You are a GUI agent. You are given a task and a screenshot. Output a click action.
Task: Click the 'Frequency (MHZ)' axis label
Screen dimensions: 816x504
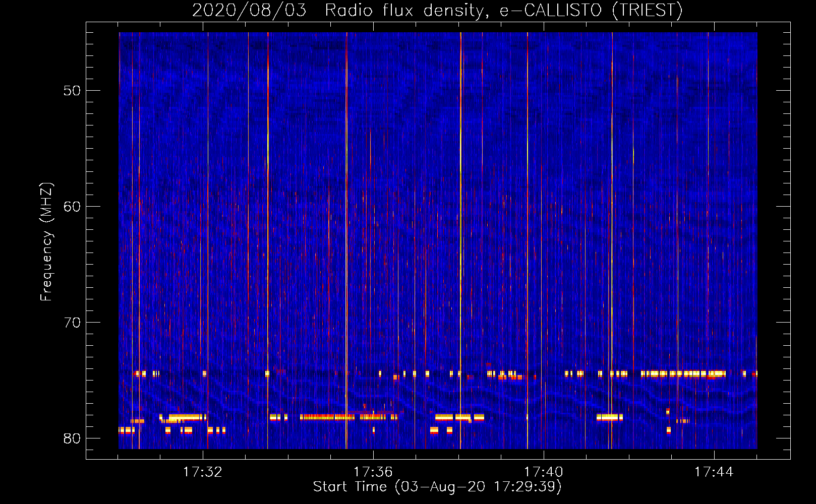click(46, 242)
